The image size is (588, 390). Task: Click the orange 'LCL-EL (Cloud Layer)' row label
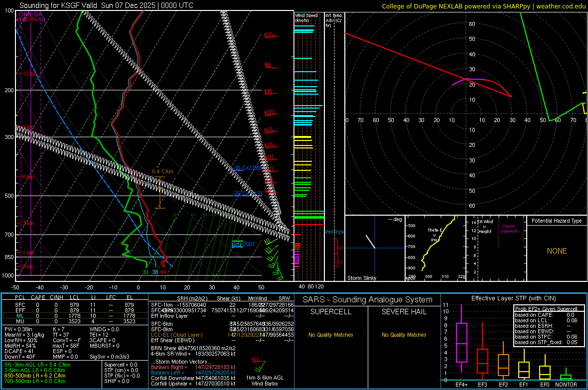[x=176, y=335]
